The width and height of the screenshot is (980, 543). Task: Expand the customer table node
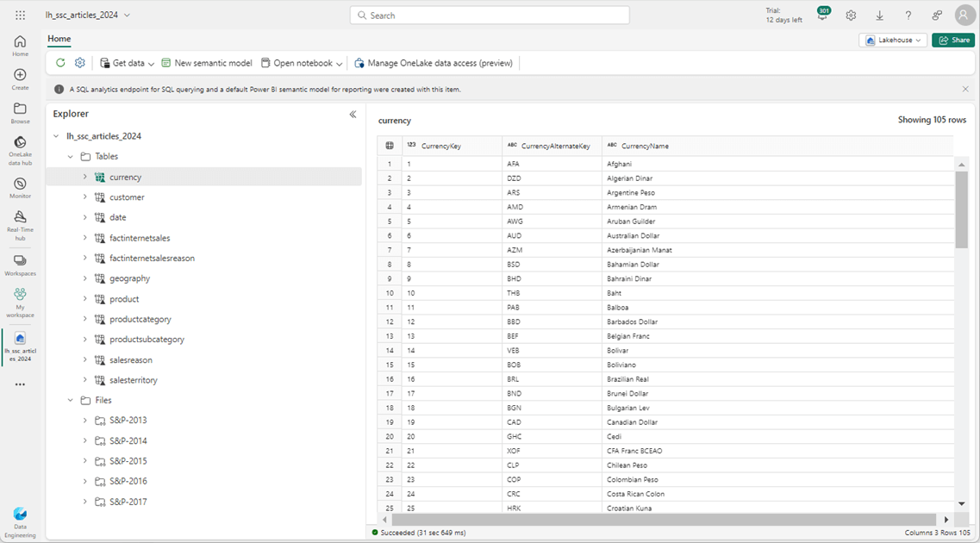(85, 197)
